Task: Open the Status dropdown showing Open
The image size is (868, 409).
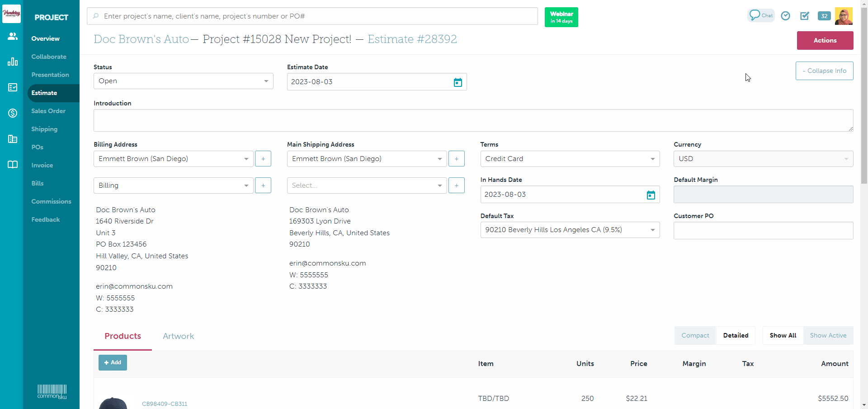Action: (x=183, y=81)
